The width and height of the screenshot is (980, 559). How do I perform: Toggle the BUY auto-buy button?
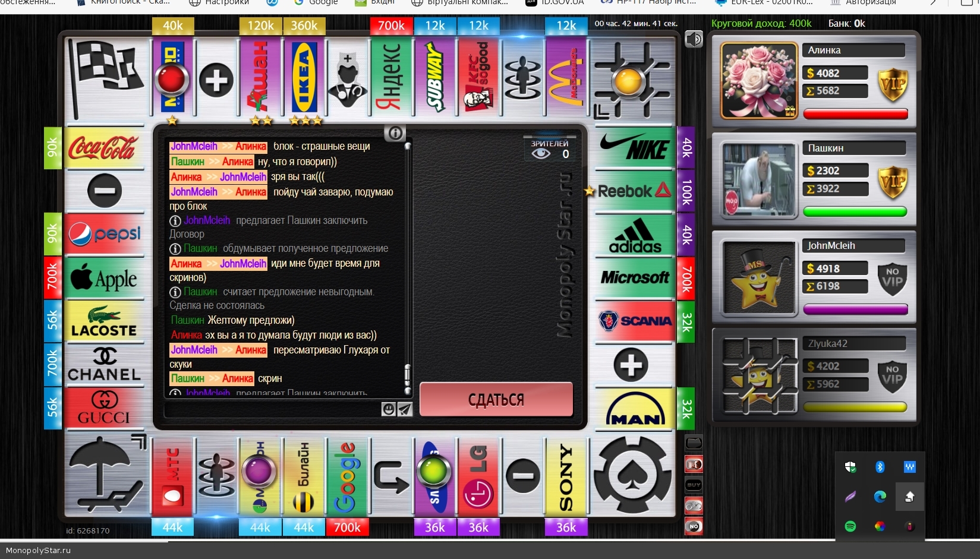(x=694, y=485)
